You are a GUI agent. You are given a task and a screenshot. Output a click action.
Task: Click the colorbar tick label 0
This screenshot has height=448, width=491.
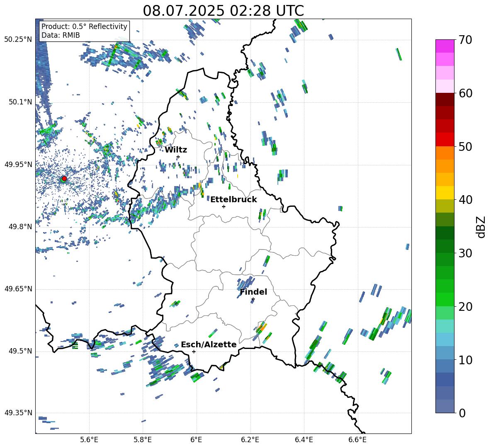(x=462, y=413)
